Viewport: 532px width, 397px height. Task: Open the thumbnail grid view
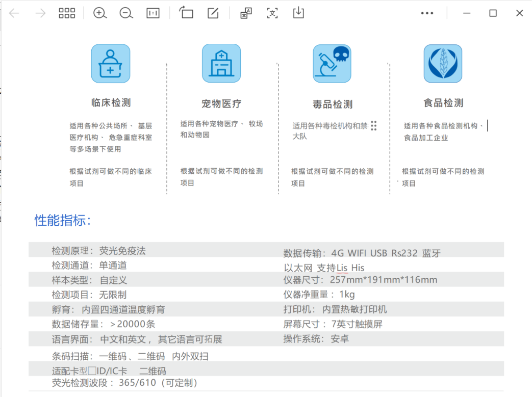coord(67,13)
